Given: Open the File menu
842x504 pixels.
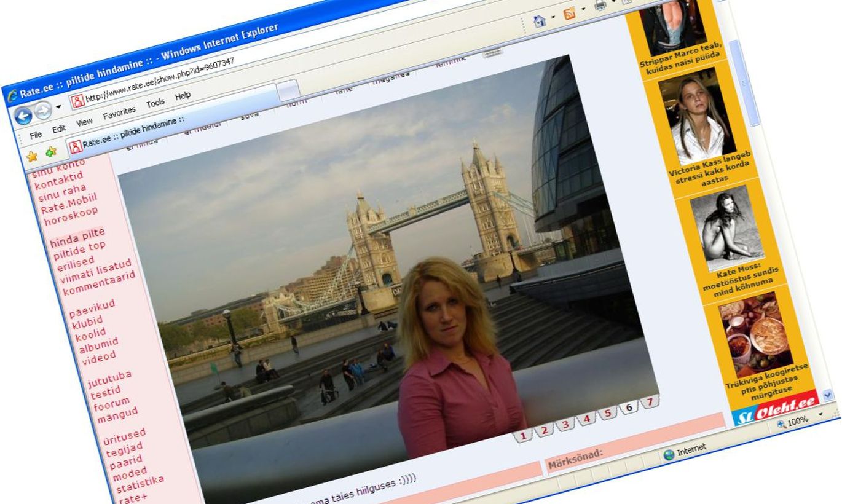Looking at the screenshot, I should [x=36, y=135].
